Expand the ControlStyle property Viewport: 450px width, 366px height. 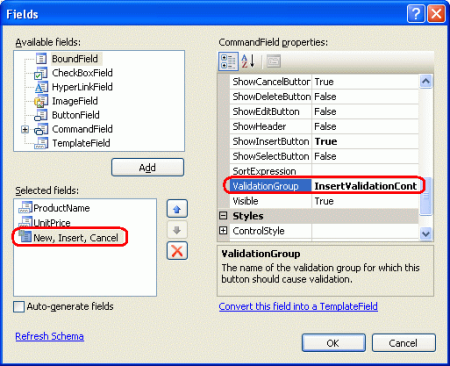tap(223, 230)
